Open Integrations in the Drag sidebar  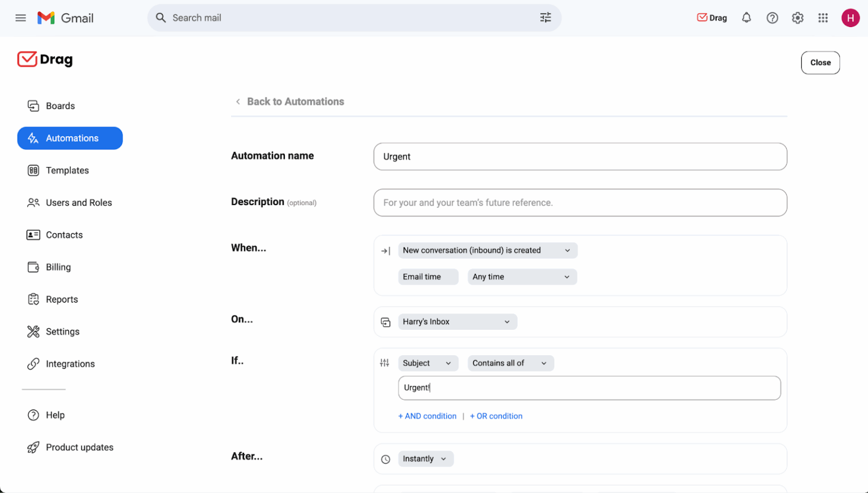click(x=70, y=364)
